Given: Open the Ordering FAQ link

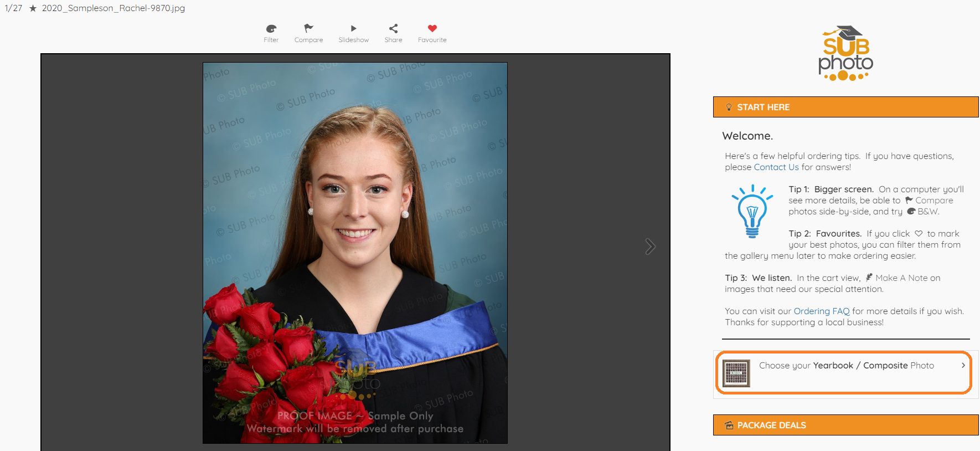Looking at the screenshot, I should tap(822, 311).
